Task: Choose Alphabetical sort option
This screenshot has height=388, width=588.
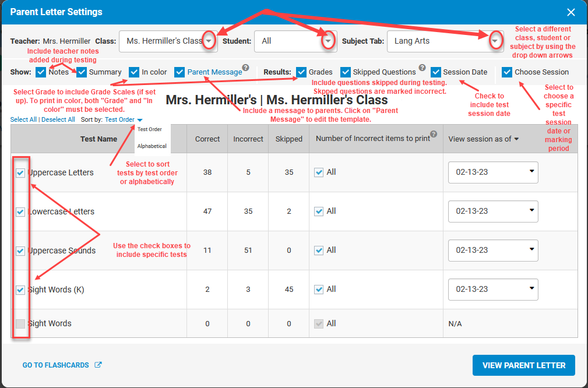Action: click(x=152, y=146)
